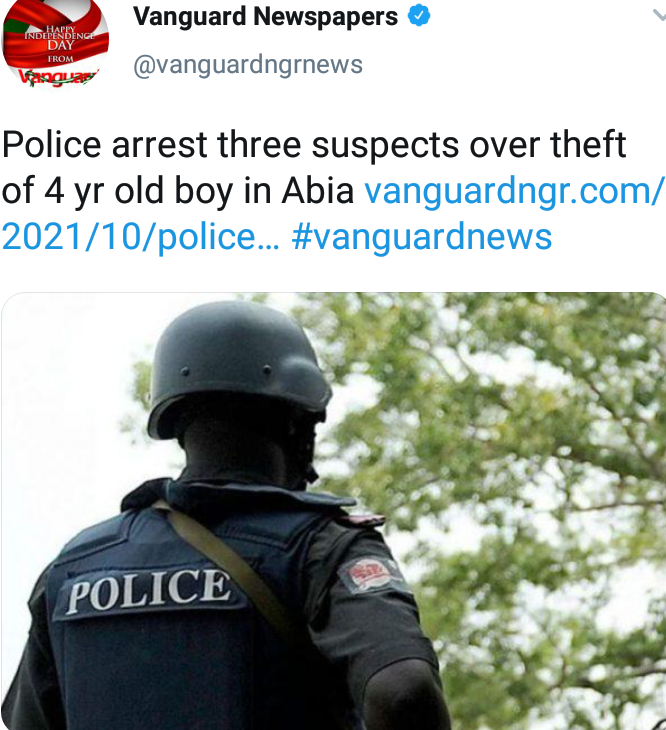
Task: Open the tweet options chevron menu
Action: tap(659, 16)
